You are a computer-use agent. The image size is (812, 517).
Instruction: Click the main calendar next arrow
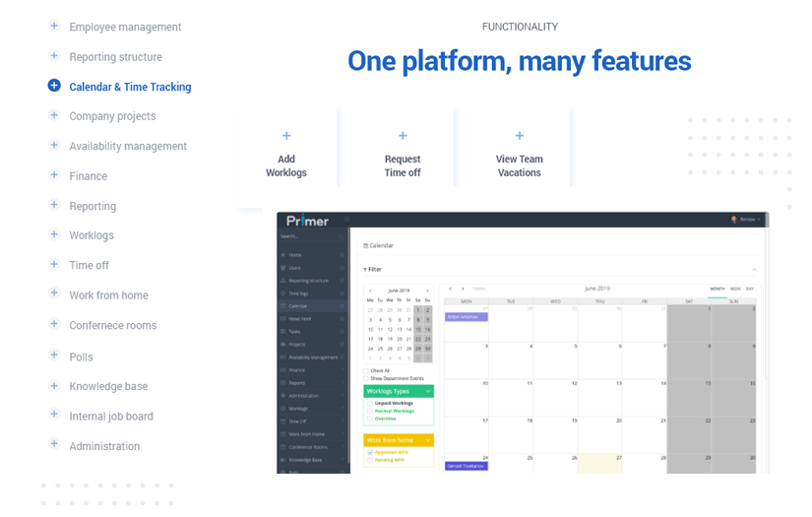tap(463, 290)
